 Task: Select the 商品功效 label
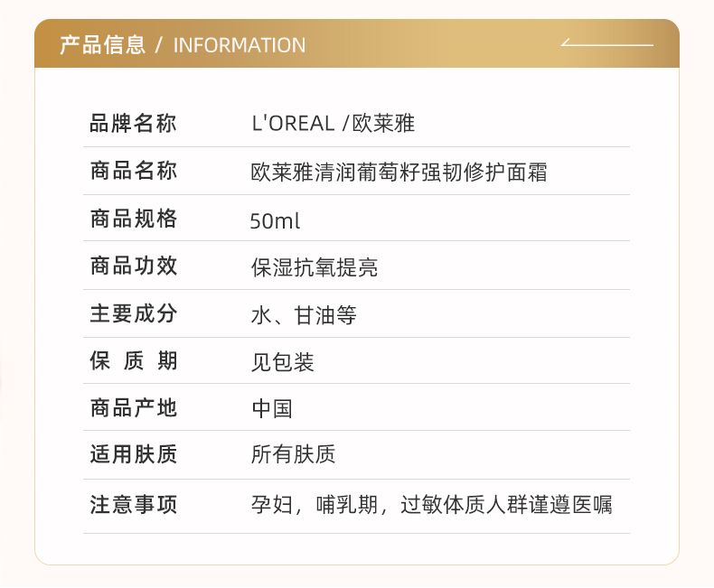click(133, 266)
